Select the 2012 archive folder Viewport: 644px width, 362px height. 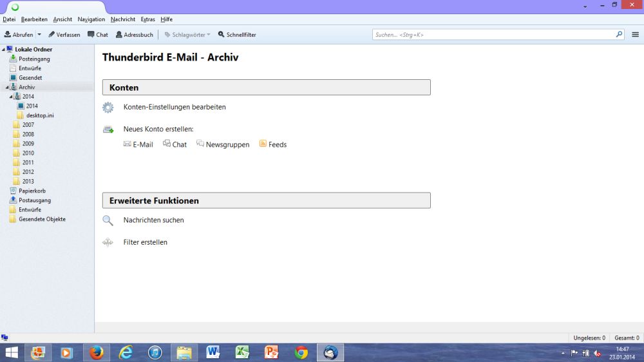[x=28, y=172]
